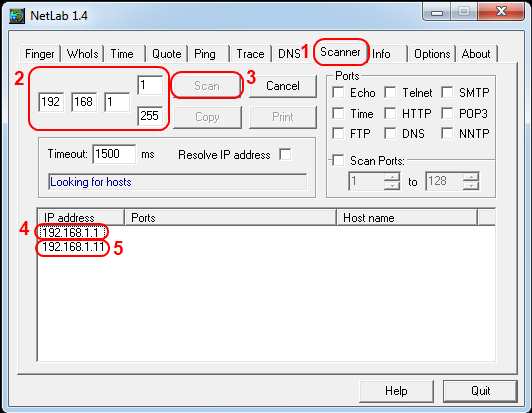
Task: Focus the range end field containing 255
Action: [x=150, y=116]
